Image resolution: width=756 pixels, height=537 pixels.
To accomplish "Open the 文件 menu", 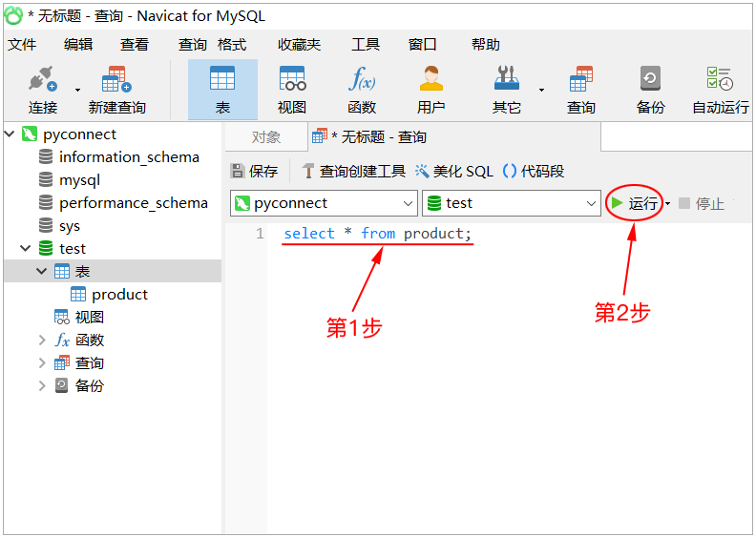I will (22, 44).
